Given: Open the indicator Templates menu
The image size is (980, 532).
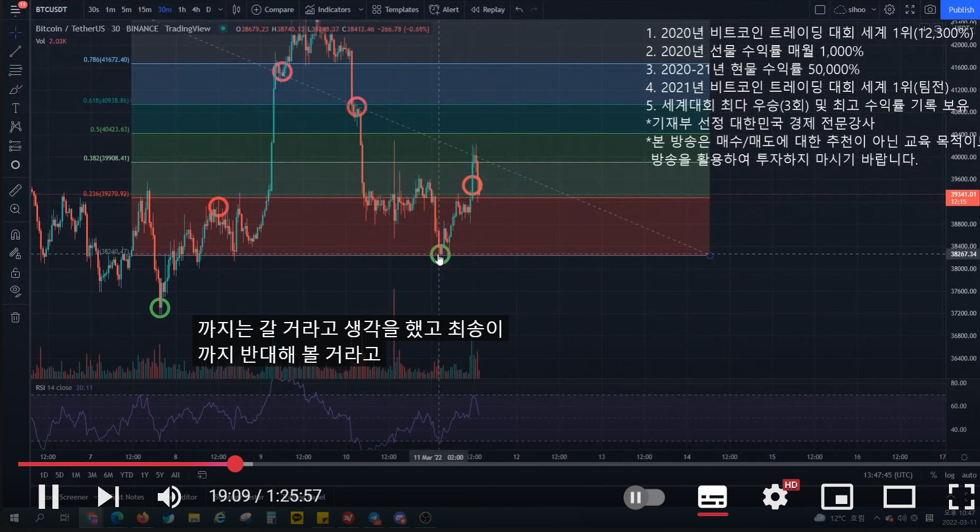Looking at the screenshot, I should (395, 9).
